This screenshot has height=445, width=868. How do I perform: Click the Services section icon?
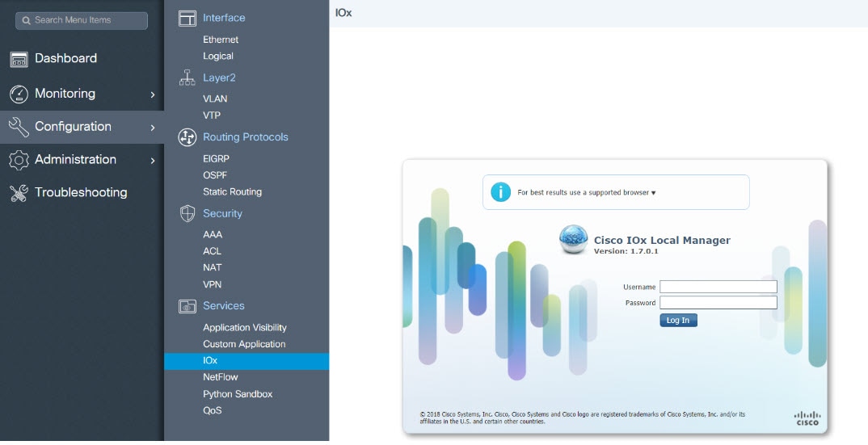[188, 306]
